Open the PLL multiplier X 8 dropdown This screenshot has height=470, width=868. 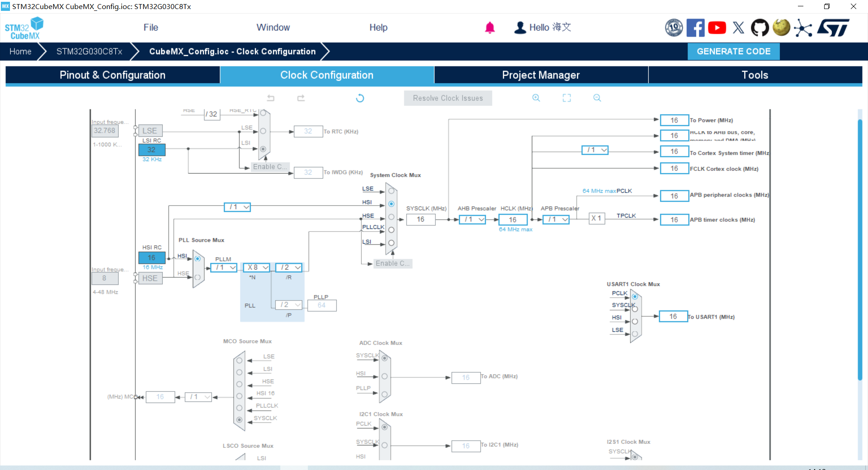click(257, 268)
